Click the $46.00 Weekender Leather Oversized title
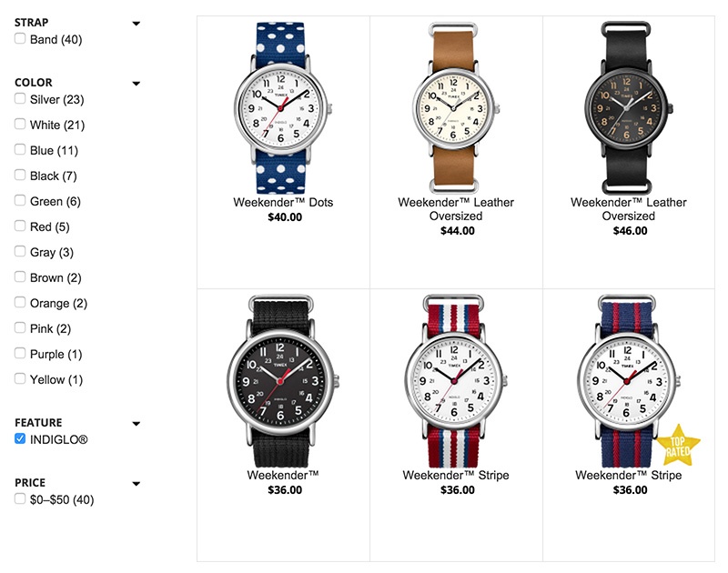 (x=629, y=209)
